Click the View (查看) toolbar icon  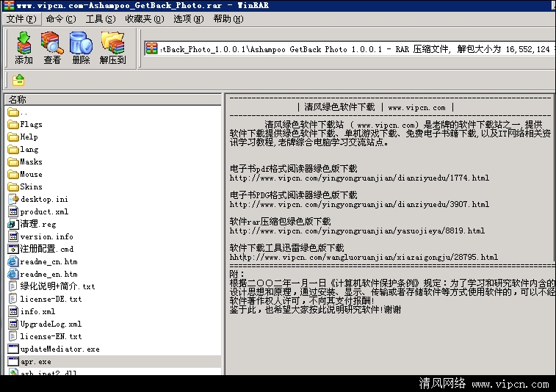point(52,48)
